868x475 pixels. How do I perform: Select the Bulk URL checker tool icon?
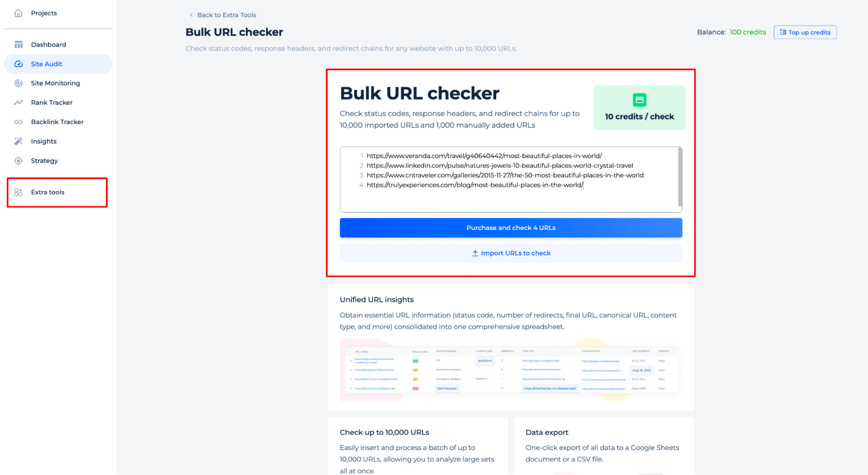(x=639, y=99)
